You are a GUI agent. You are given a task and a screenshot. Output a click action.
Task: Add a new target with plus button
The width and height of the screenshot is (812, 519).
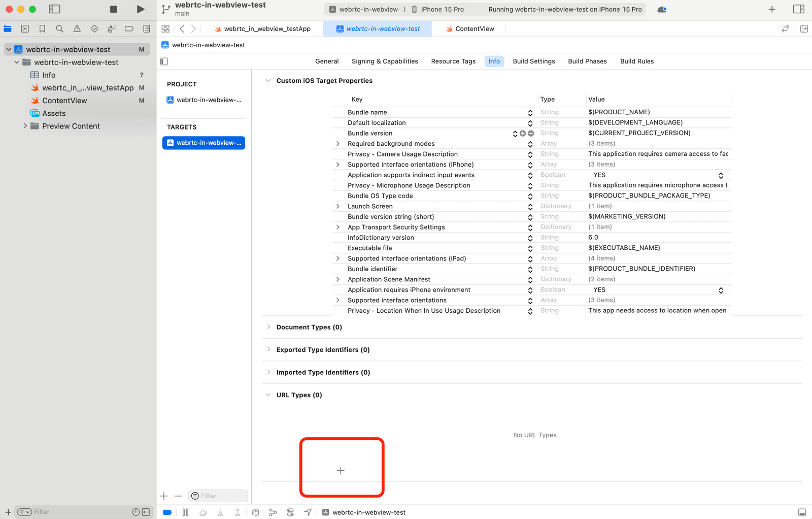tap(164, 496)
